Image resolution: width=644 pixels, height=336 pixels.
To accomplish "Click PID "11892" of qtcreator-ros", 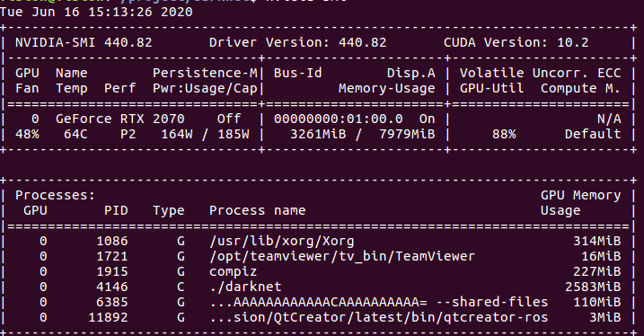I will pos(108,317).
